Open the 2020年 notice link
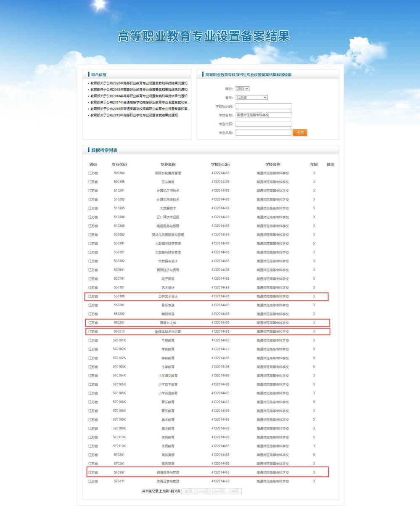 coord(139,83)
